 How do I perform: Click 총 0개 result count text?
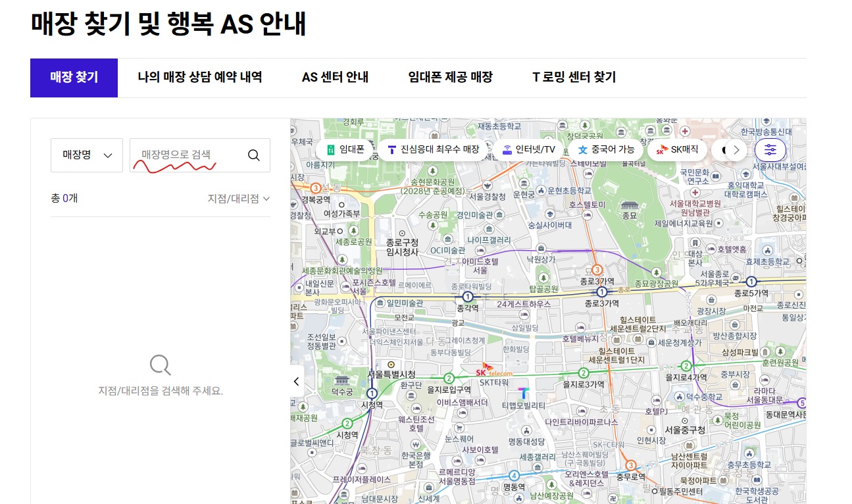tap(64, 197)
